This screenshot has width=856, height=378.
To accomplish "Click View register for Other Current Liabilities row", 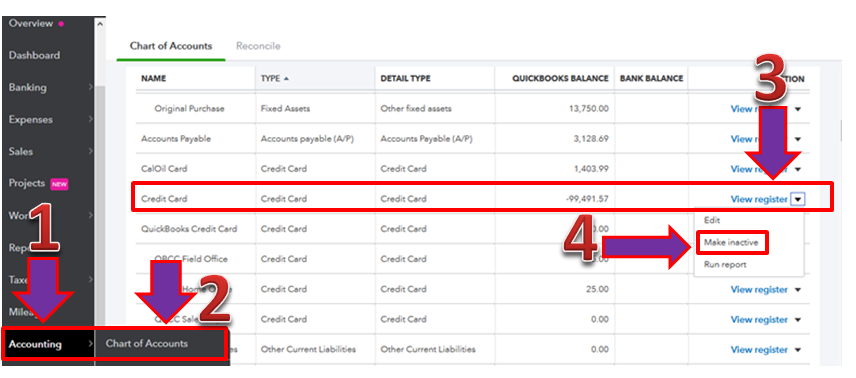I will point(759,350).
